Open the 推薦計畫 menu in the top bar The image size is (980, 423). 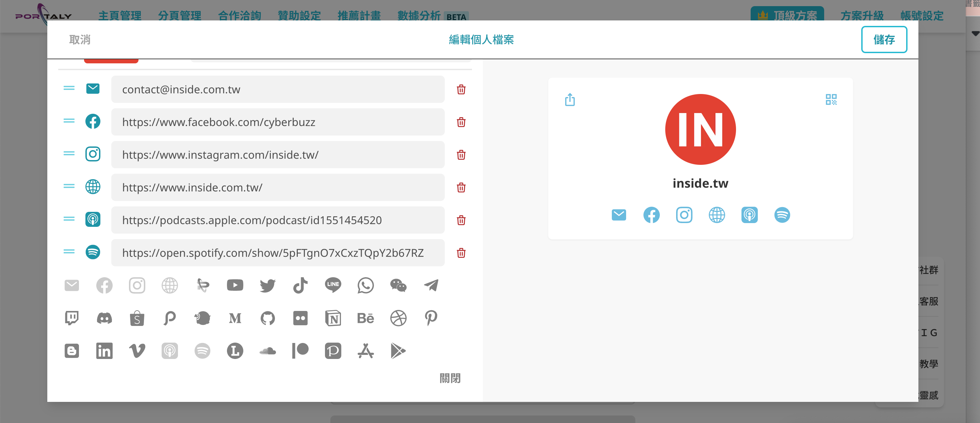pos(359,15)
